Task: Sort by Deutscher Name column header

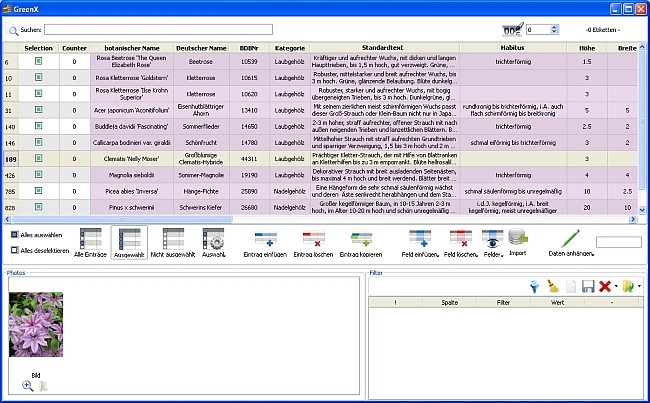Action: click(x=201, y=48)
